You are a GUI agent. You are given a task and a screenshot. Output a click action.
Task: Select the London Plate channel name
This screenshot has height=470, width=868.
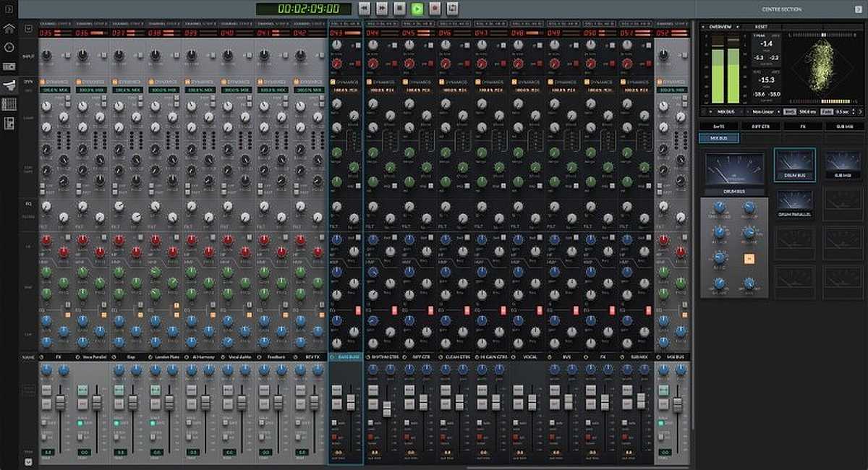[x=167, y=356]
